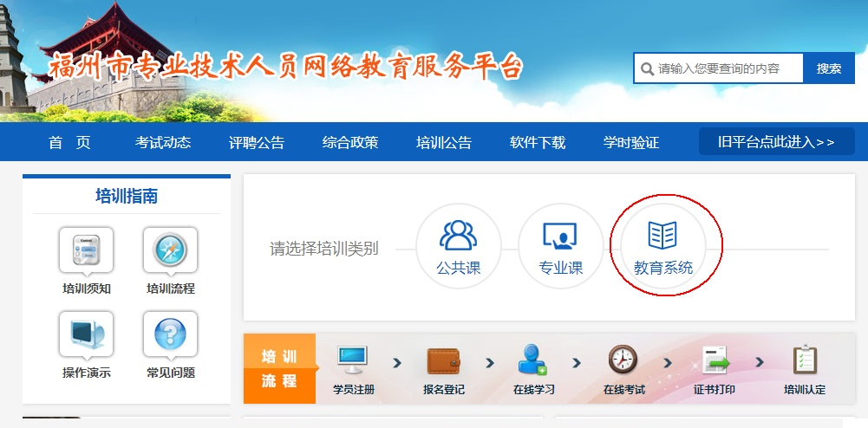The image size is (868, 428).
Task: Click the 证书打印 printer icon
Action: pyautogui.click(x=715, y=360)
